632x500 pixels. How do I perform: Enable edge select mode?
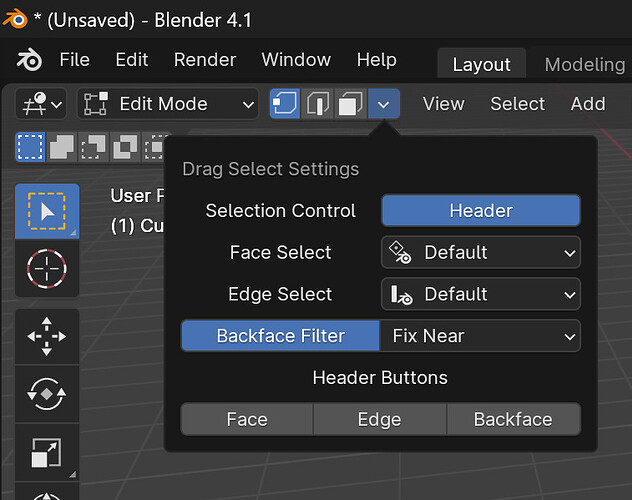[x=317, y=104]
